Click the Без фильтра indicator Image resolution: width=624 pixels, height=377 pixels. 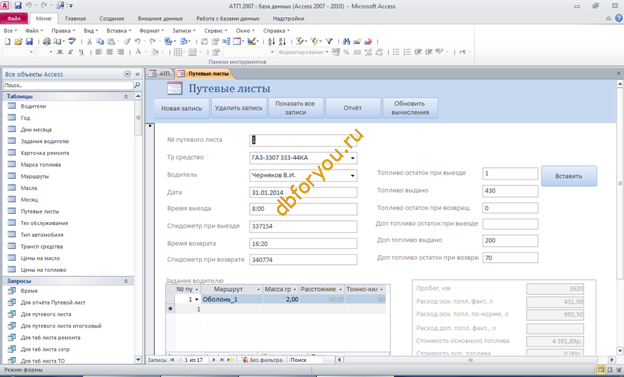point(263,360)
